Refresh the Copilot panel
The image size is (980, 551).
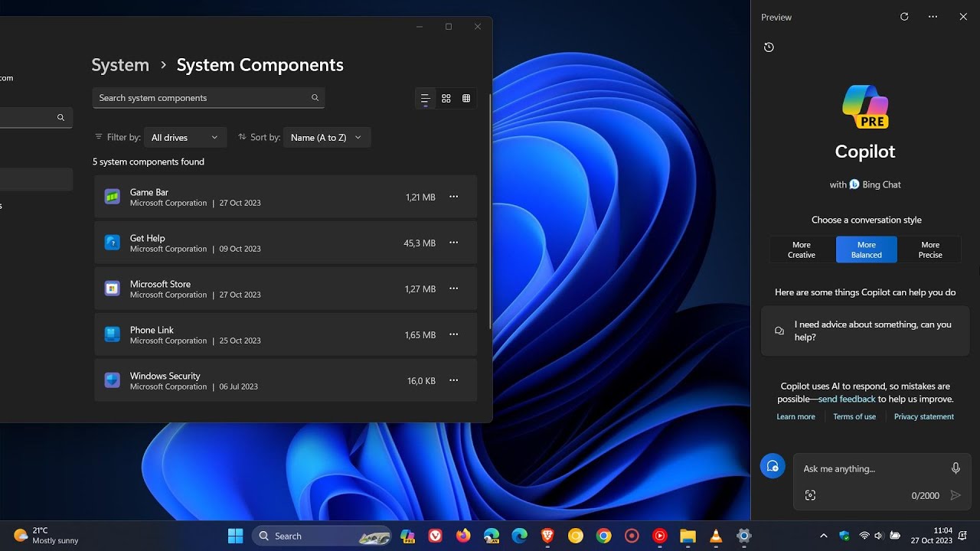point(904,17)
